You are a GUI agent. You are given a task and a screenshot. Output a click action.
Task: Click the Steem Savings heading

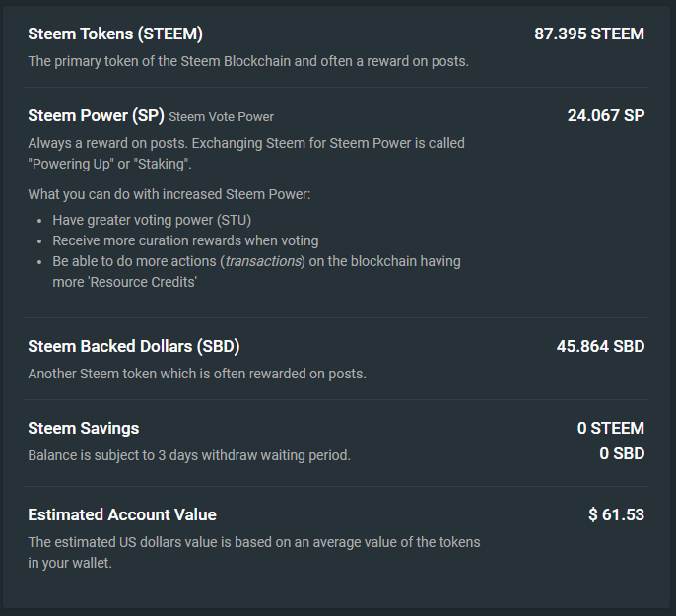coord(84,429)
